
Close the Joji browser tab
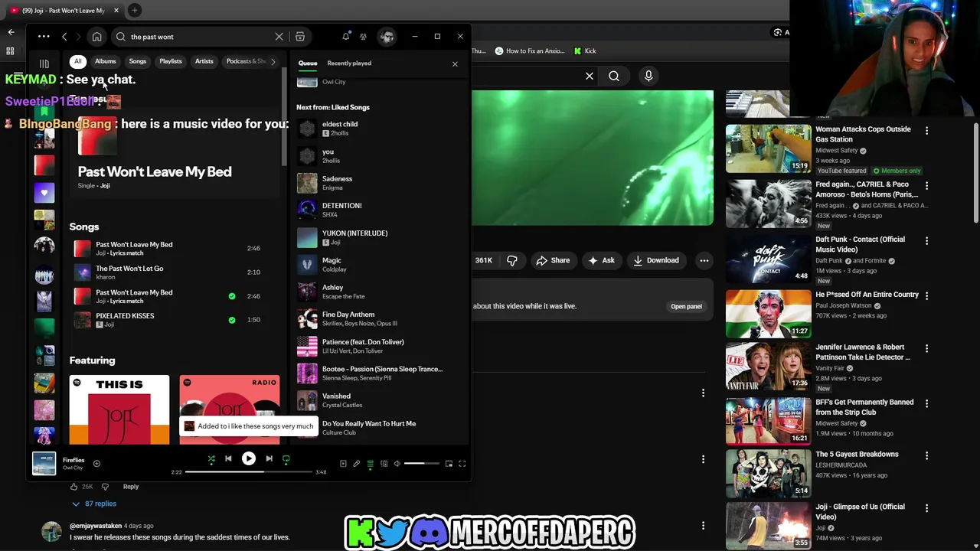coord(116,10)
